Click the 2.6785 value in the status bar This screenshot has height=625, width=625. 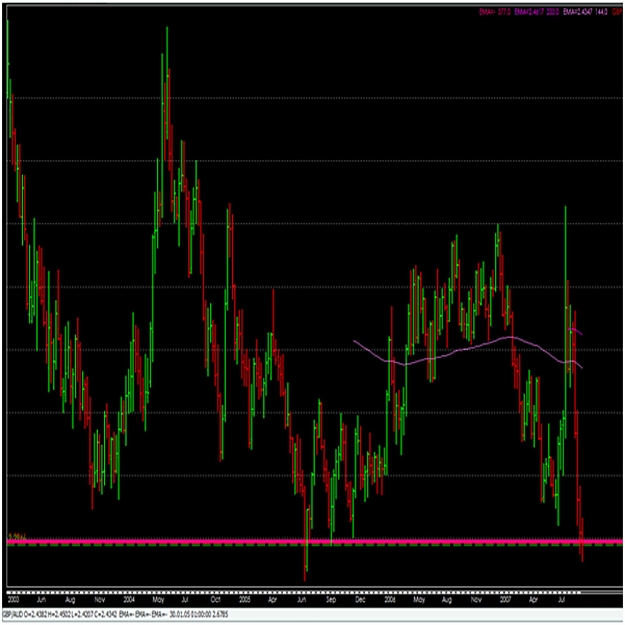pyautogui.click(x=221, y=614)
